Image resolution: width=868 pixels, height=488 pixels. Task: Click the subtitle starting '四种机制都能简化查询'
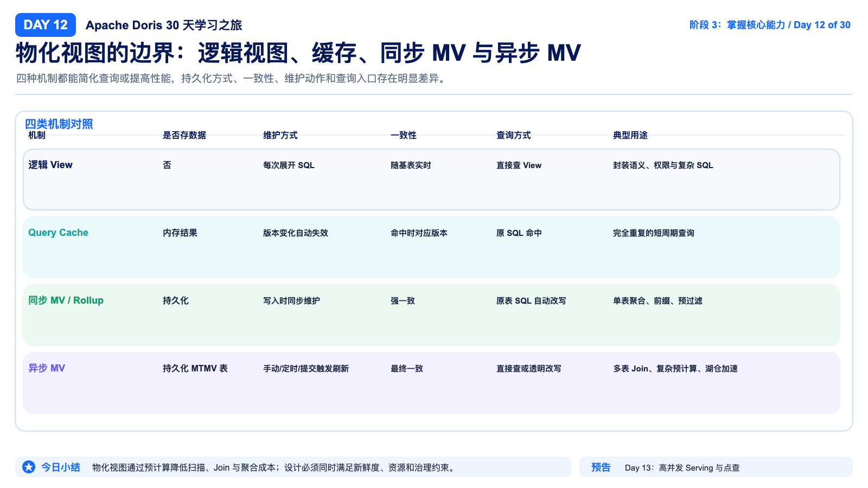(232, 79)
